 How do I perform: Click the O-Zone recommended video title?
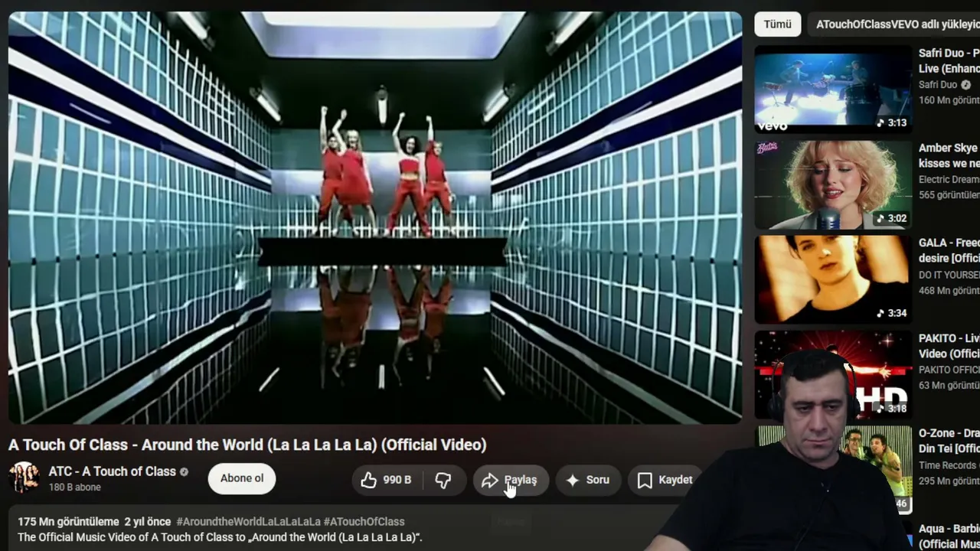(949, 441)
